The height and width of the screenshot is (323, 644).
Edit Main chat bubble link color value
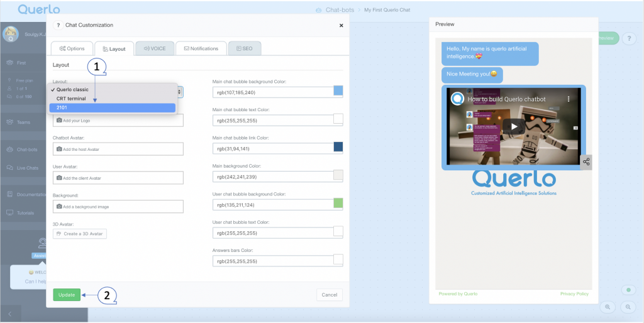[273, 148]
